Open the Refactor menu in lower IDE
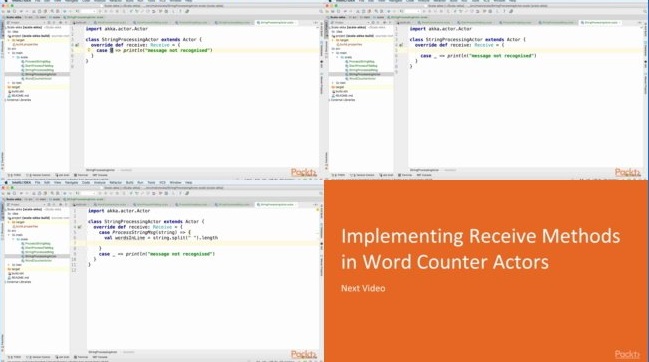The image size is (649, 362). tap(115, 182)
